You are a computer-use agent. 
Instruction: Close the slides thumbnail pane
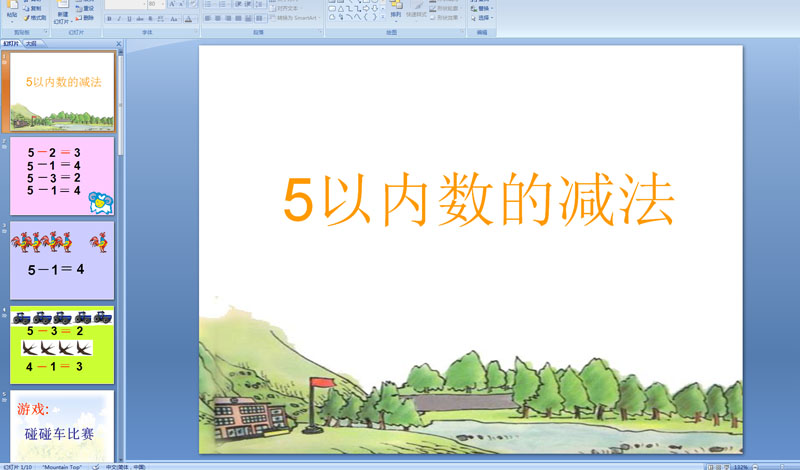click(x=118, y=44)
